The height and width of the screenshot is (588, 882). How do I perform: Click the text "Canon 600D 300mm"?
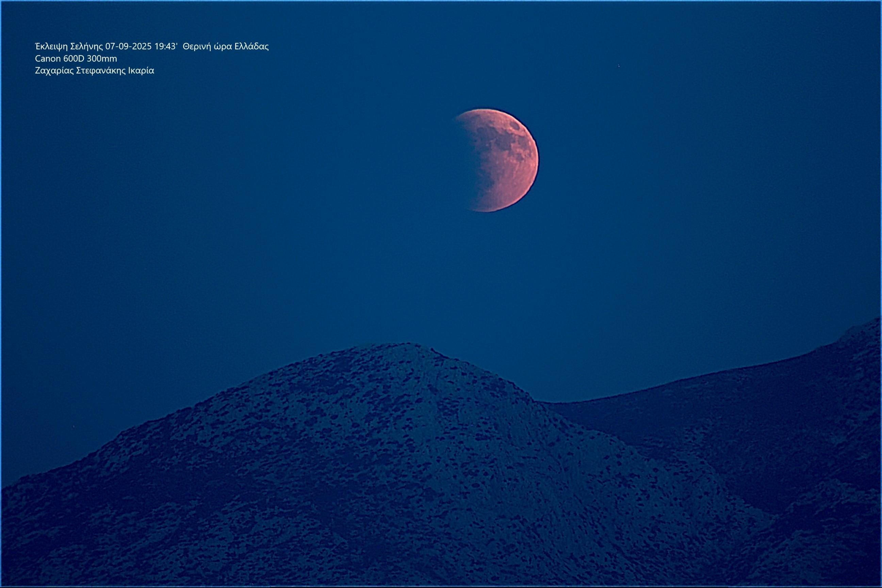(76, 59)
